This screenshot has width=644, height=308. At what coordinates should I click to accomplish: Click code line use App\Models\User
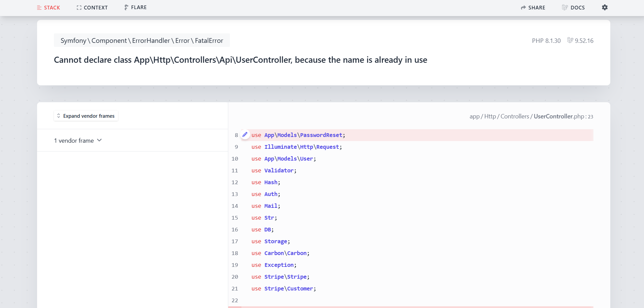tap(284, 159)
